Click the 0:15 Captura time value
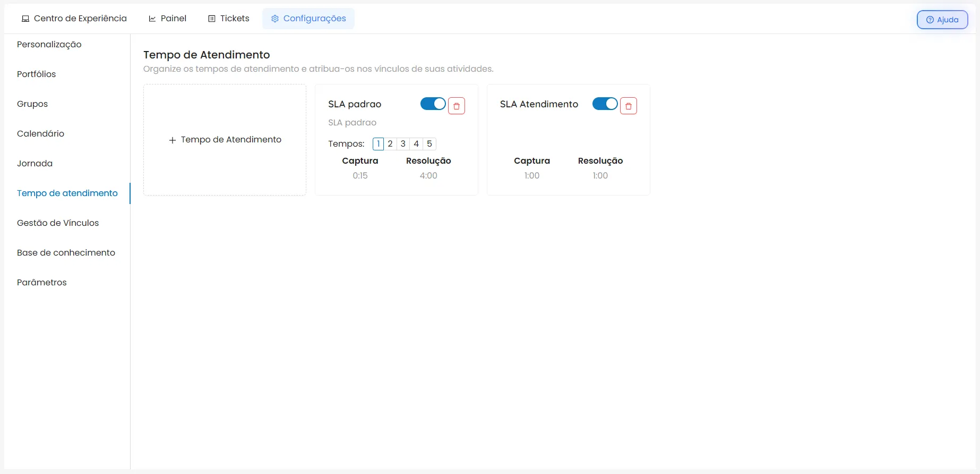 (360, 176)
